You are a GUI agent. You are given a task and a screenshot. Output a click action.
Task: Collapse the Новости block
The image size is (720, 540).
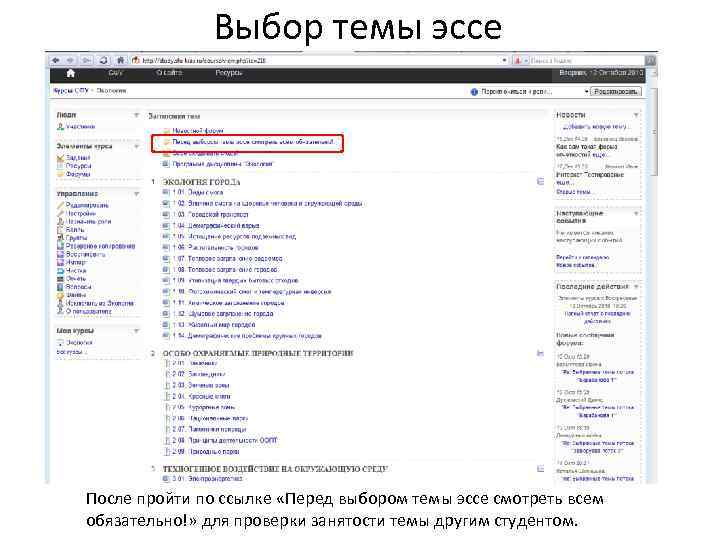(636, 115)
